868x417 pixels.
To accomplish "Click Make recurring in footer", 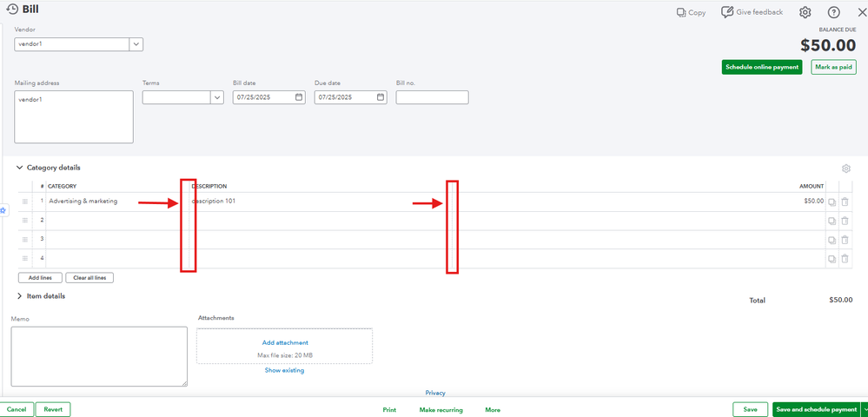I will (441, 410).
